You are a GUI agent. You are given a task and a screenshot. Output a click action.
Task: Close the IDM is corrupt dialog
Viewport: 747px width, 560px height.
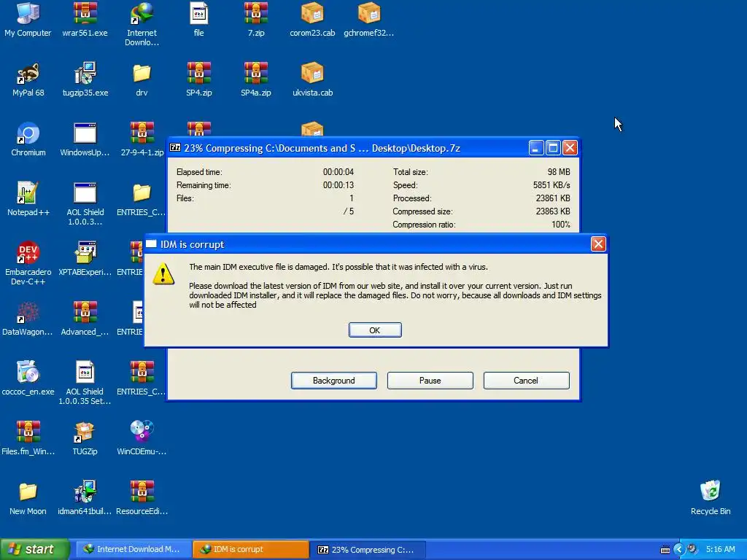pyautogui.click(x=598, y=244)
